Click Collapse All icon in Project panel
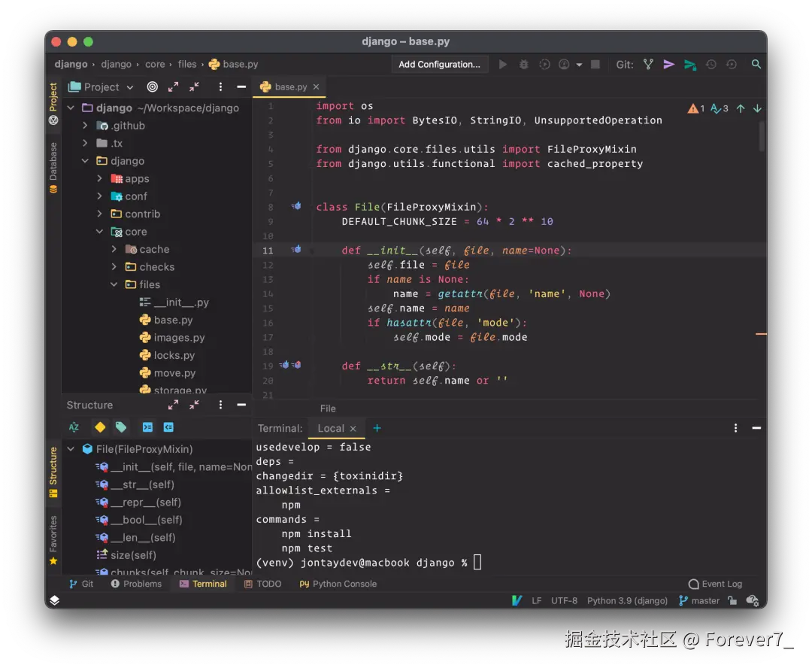The width and height of the screenshot is (812, 668). point(194,87)
